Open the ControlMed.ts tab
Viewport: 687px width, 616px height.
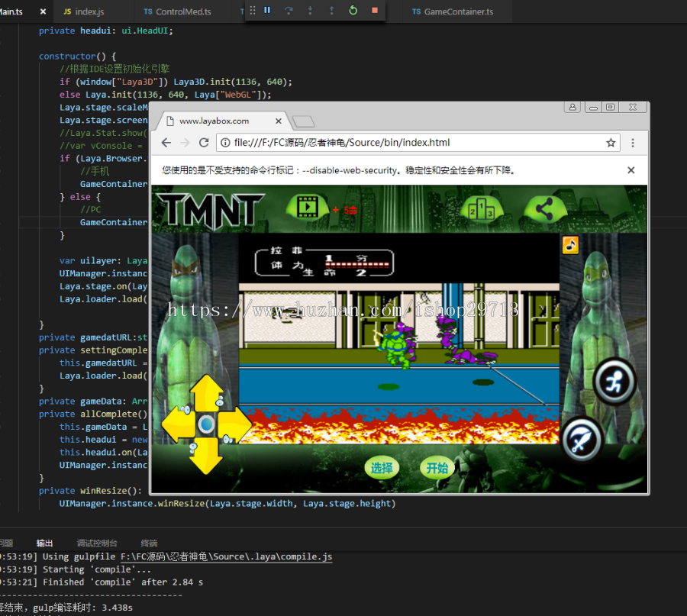[x=177, y=11]
